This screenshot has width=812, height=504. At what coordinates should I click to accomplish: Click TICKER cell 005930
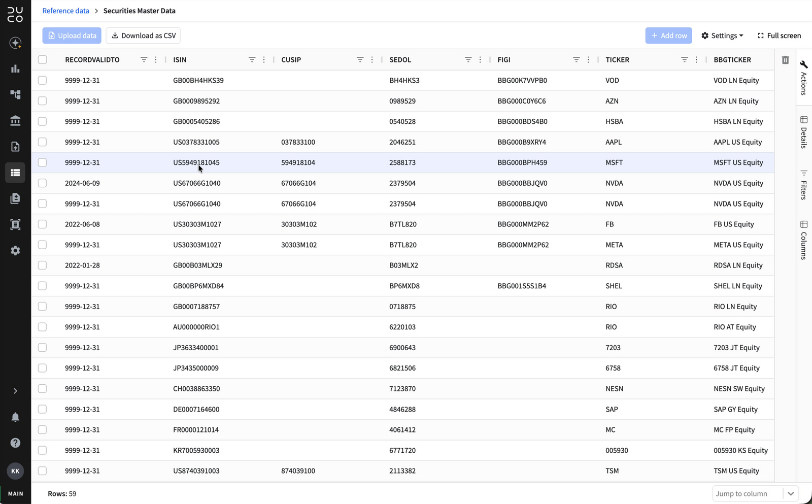click(617, 450)
